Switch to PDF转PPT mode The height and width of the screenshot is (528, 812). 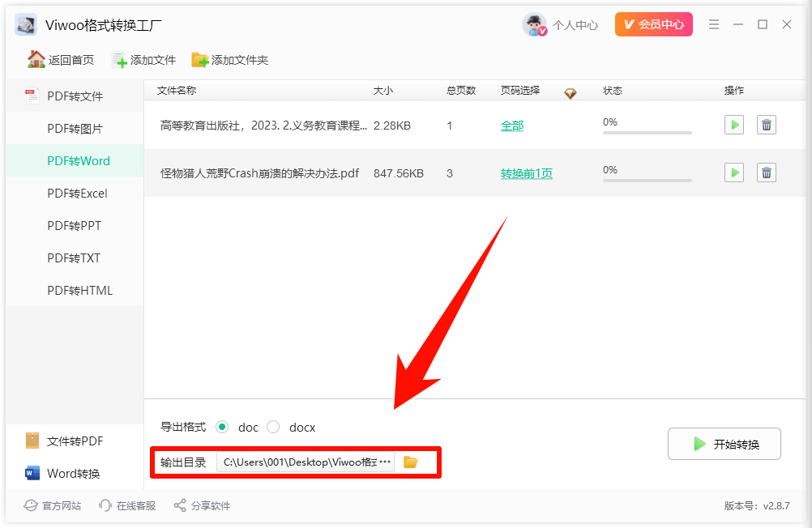coord(75,226)
